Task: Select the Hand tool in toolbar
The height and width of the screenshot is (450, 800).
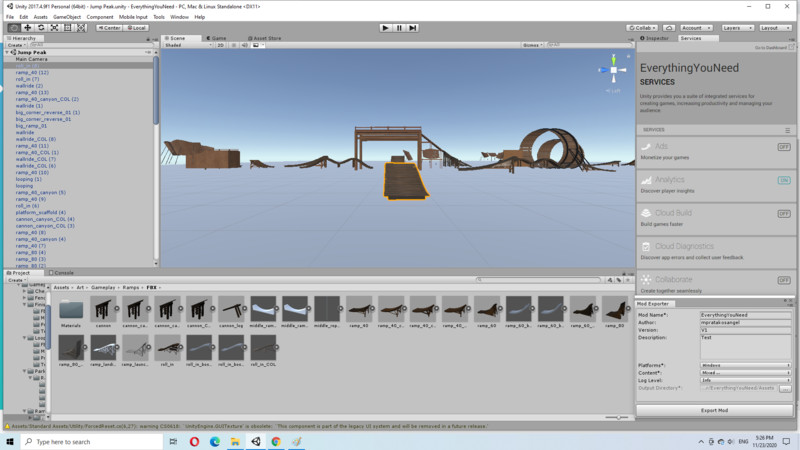Action: point(14,28)
